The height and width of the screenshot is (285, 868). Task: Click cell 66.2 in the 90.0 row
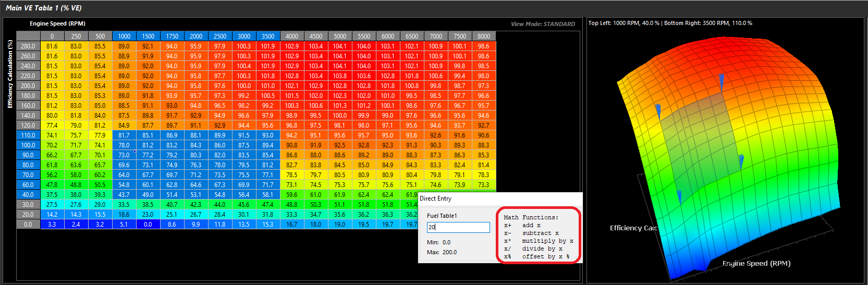tap(52, 155)
